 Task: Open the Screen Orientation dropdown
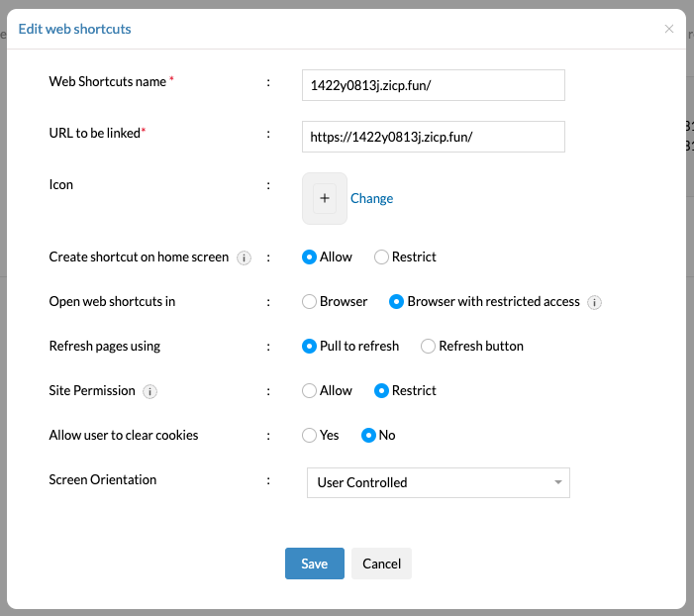coord(438,482)
